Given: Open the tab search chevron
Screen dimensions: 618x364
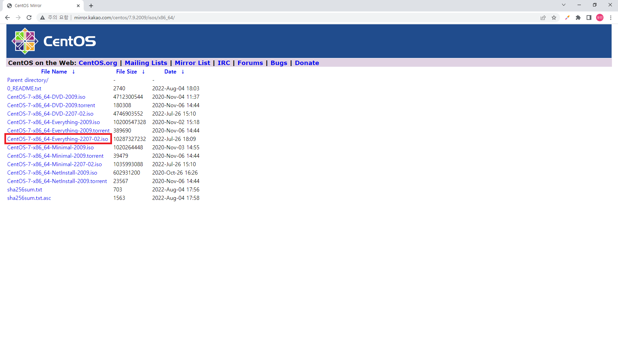Looking at the screenshot, I should tap(564, 5).
